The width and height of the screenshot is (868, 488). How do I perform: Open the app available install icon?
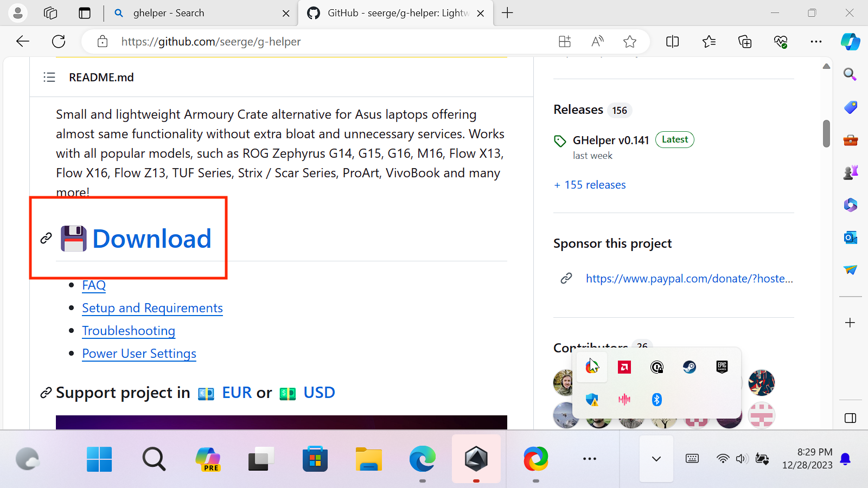pyautogui.click(x=565, y=42)
